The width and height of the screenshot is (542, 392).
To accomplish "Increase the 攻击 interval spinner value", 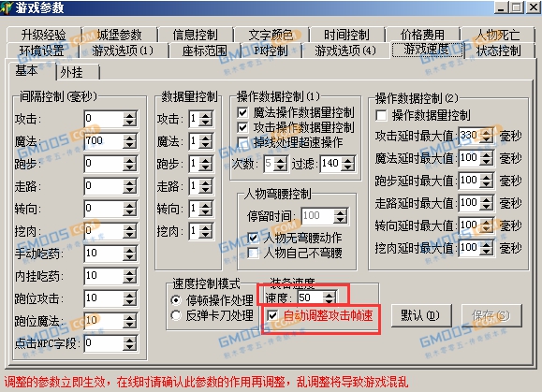I will tap(129, 116).
